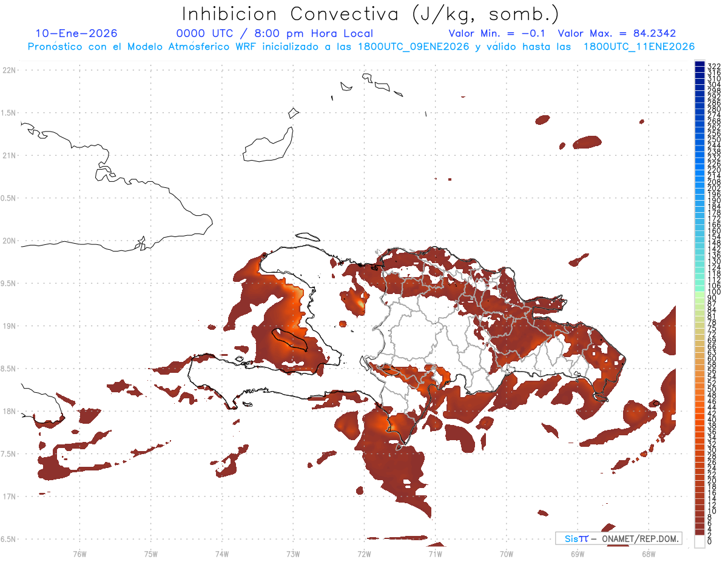Click the title "Inhibicion Convectiva (J/kg, somb.)"
The image size is (728, 562).
click(371, 14)
